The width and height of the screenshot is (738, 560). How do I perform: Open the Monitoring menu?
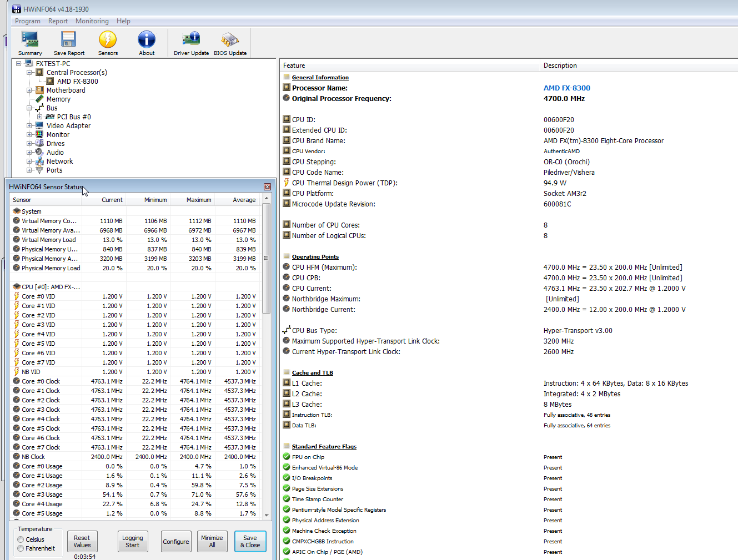point(92,21)
